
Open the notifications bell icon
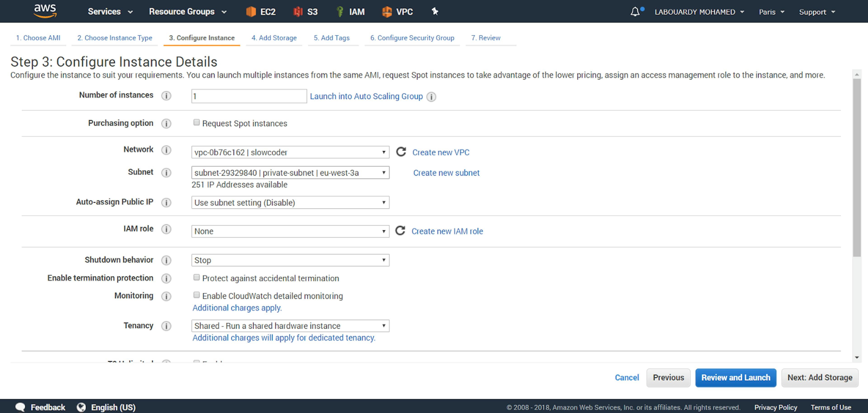635,12
